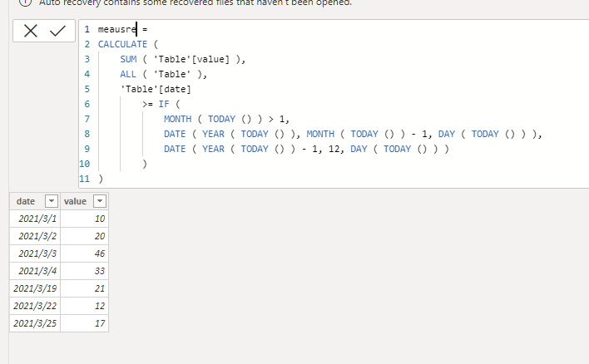Click line number 11 in the editor
589x364 pixels.
coord(85,179)
